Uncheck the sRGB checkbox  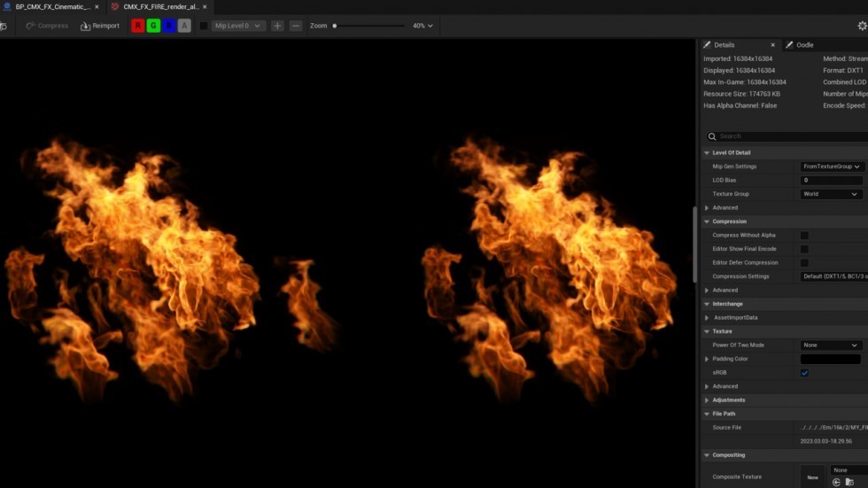804,373
